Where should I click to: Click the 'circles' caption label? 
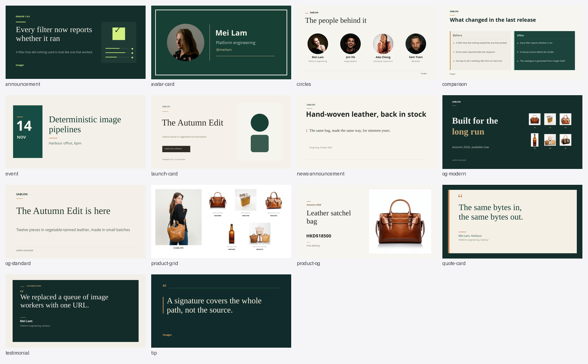click(304, 84)
